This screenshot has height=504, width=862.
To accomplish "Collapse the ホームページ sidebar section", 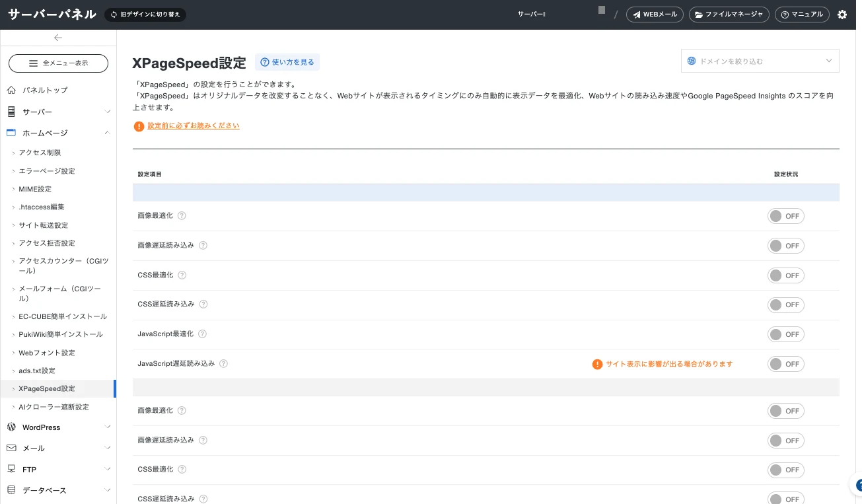I will [58, 133].
